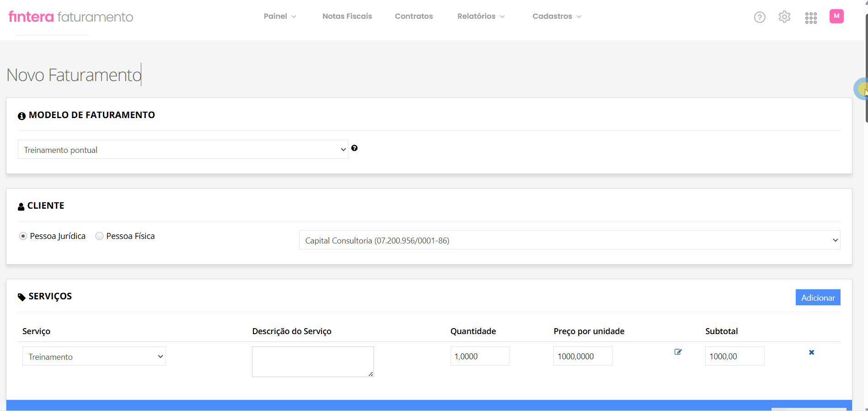Click the Subtotal field showing 1000,00
This screenshot has width=868, height=411.
(734, 356)
